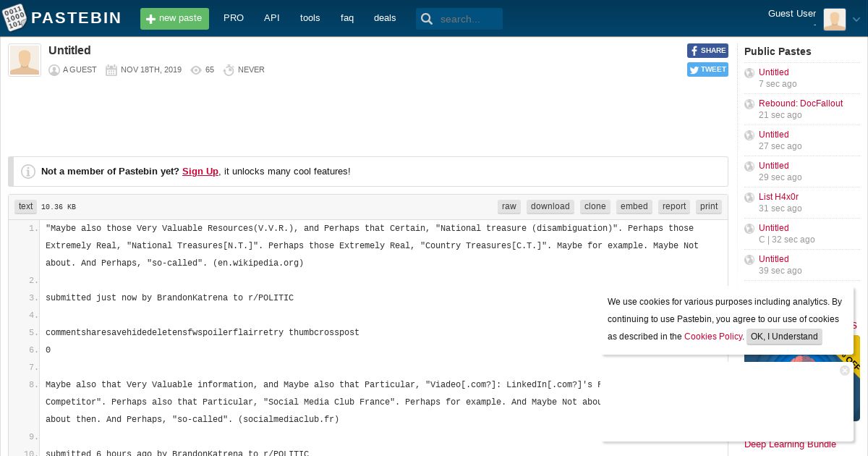This screenshot has height=456, width=868.
Task: Open Untitled paste from 29 sec ago
Action: [774, 166]
